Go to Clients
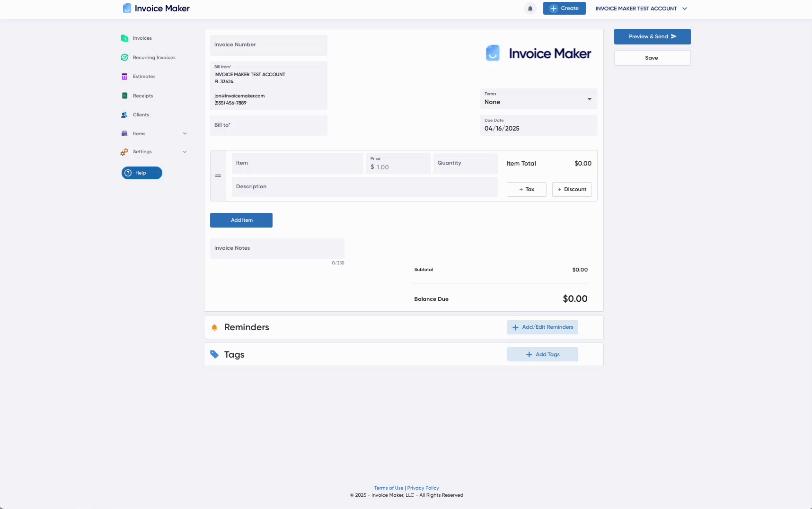The image size is (812, 509). click(141, 115)
